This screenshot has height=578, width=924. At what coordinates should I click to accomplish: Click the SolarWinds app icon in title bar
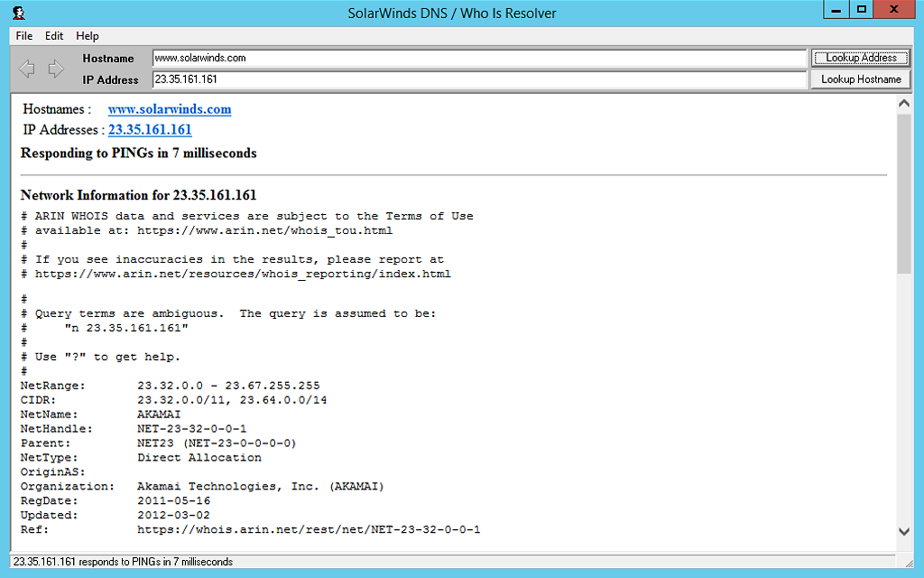click(19, 13)
